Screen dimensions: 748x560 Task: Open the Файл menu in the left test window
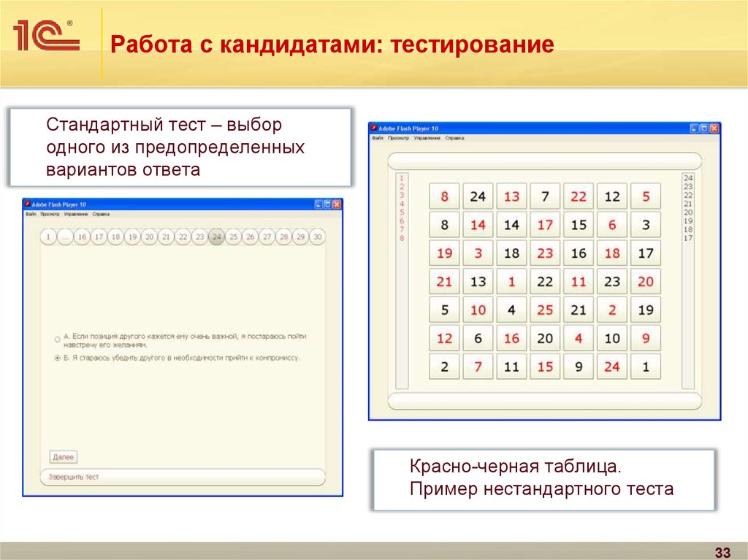[x=31, y=215]
